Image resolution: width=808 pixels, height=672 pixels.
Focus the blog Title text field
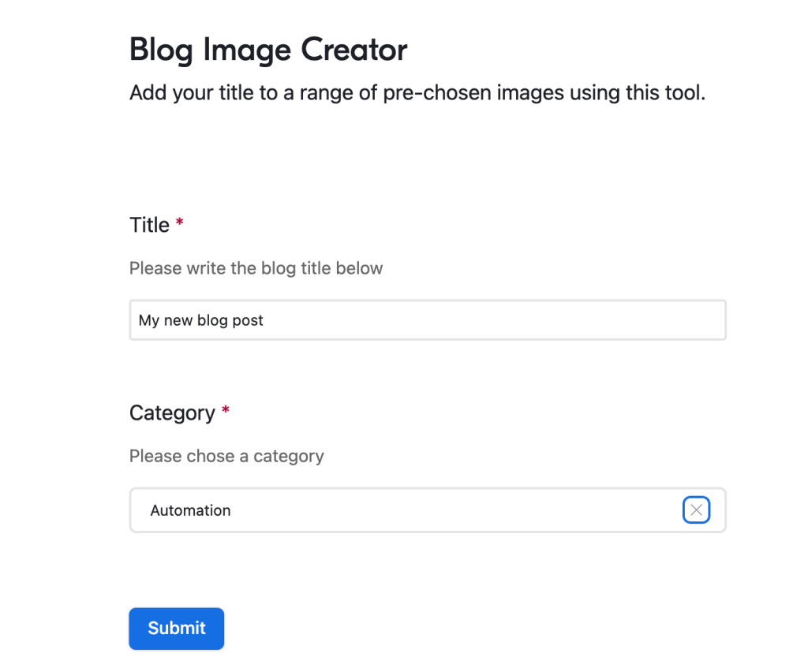coord(427,320)
